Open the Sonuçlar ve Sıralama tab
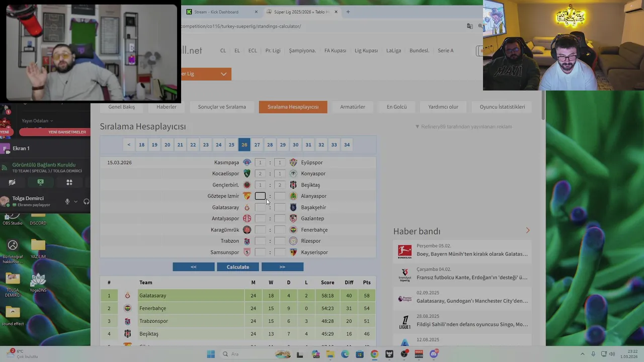Image resolution: width=644 pixels, height=362 pixels. (x=222, y=107)
